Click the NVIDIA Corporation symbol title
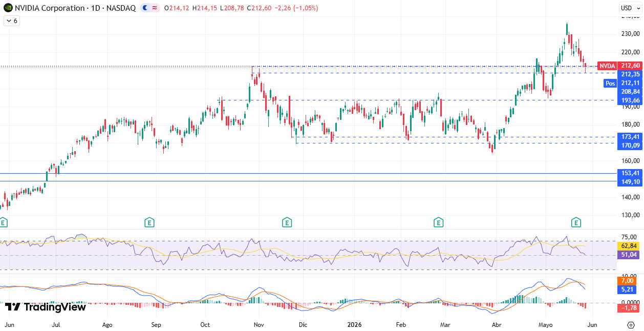 pos(50,8)
